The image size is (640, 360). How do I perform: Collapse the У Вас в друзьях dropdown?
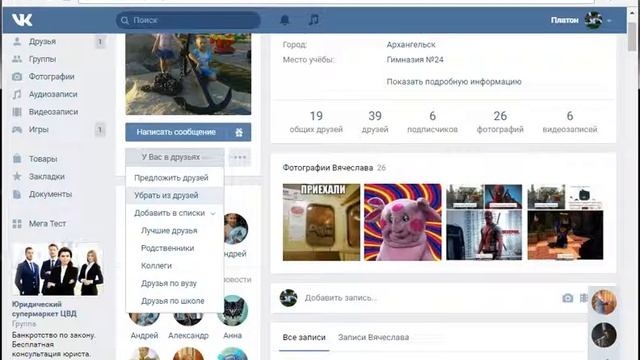pos(175,157)
